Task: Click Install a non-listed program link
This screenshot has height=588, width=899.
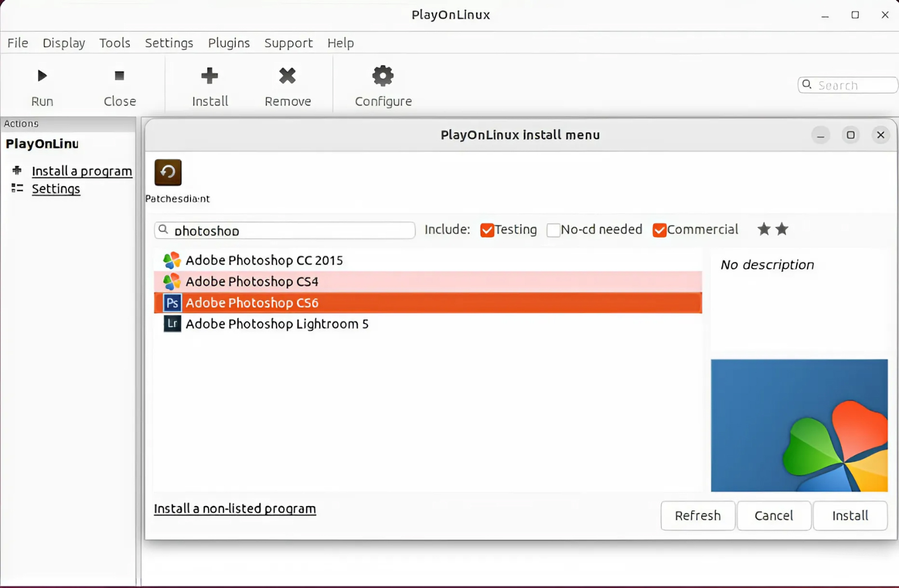Action: point(234,508)
